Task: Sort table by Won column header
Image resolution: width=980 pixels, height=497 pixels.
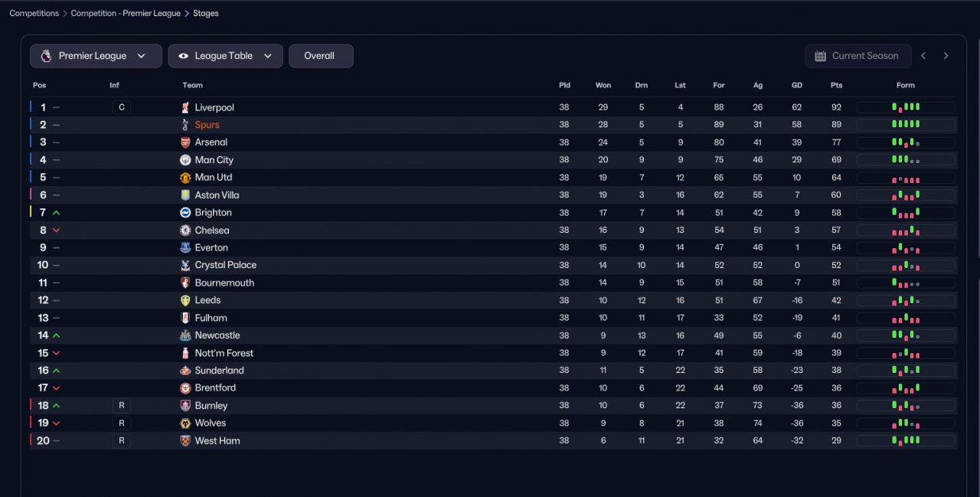Action: pyautogui.click(x=603, y=86)
